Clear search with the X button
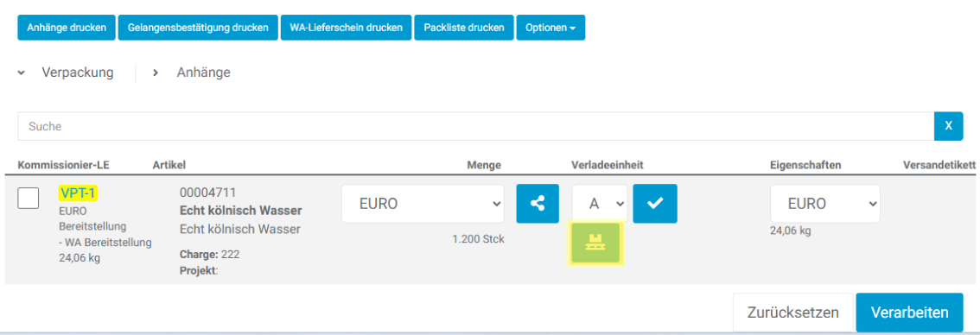 [x=948, y=126]
